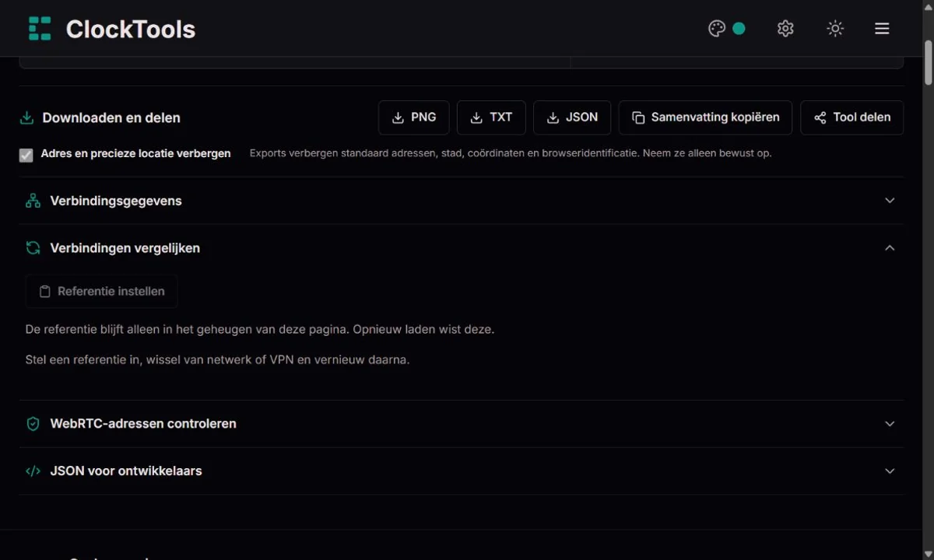934x560 pixels.
Task: Expand the Verbindingsgegevens section chevron
Action: point(890,201)
